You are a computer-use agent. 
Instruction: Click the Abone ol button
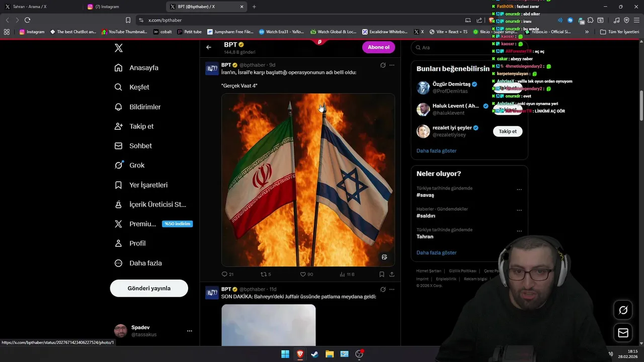click(x=378, y=47)
